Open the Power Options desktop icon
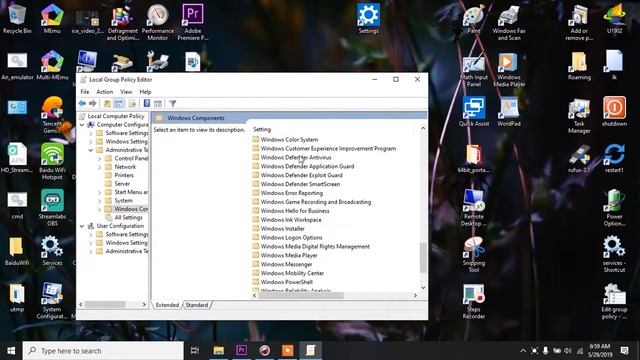The image size is (640, 360). coord(614,207)
